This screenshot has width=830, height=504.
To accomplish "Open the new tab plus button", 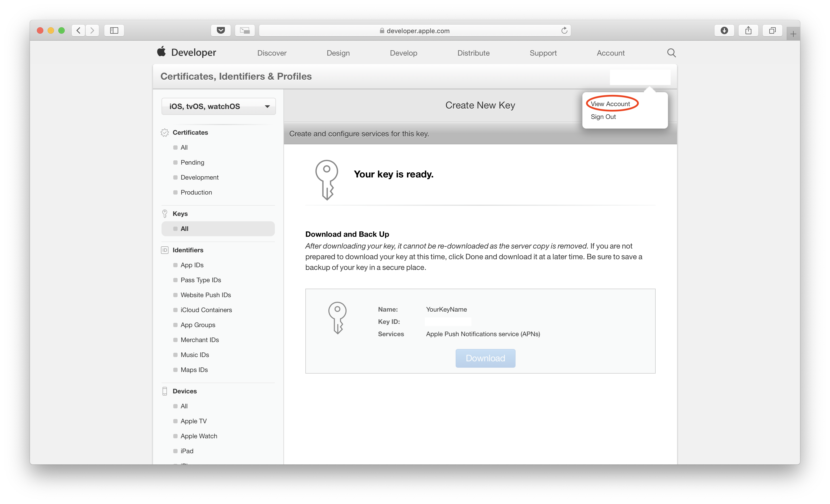I will [793, 34].
